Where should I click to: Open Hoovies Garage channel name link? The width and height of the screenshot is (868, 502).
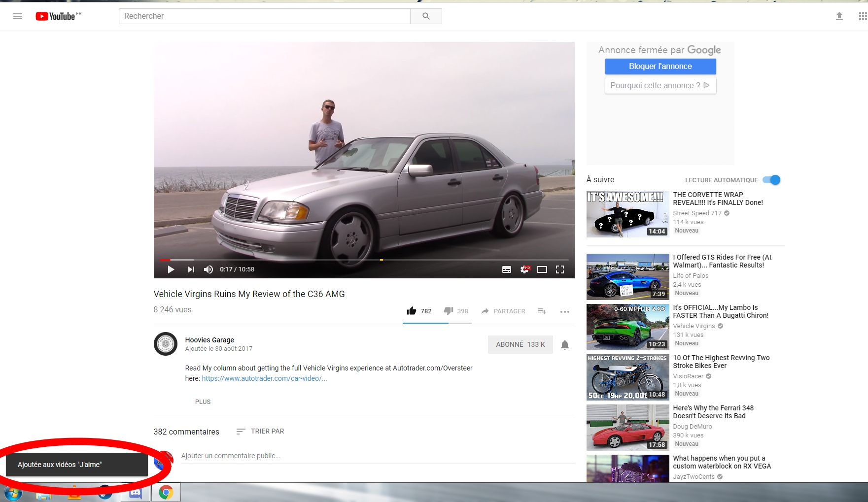pos(209,340)
